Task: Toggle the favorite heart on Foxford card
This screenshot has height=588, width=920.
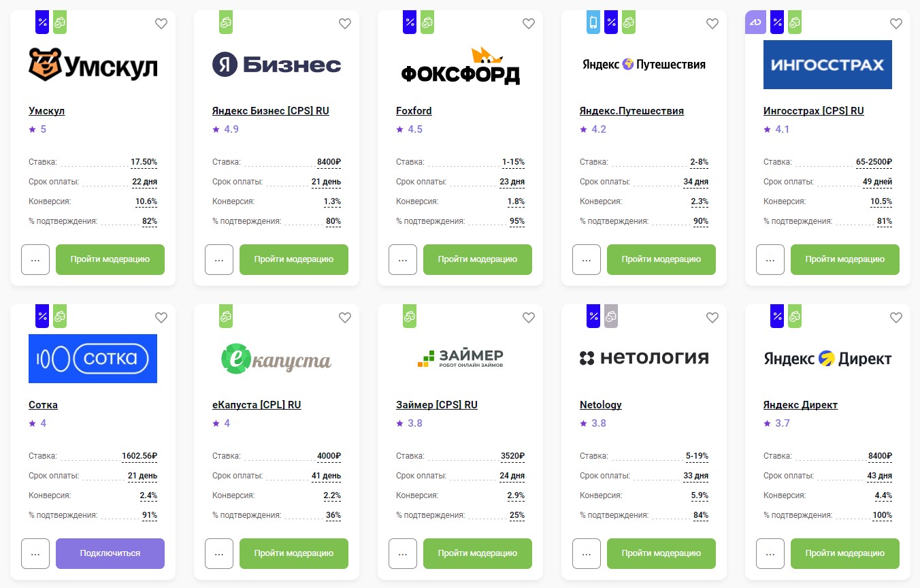Action: (529, 24)
